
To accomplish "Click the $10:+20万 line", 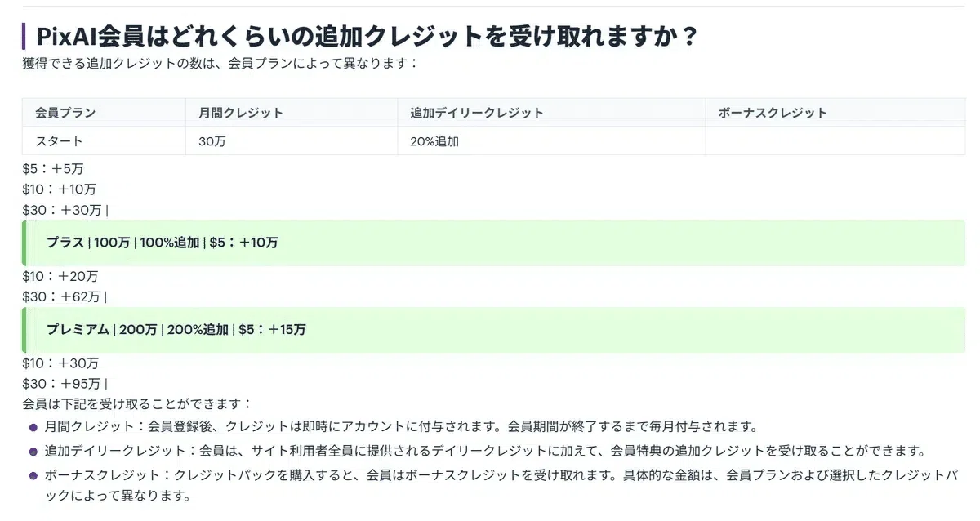I will point(60,276).
